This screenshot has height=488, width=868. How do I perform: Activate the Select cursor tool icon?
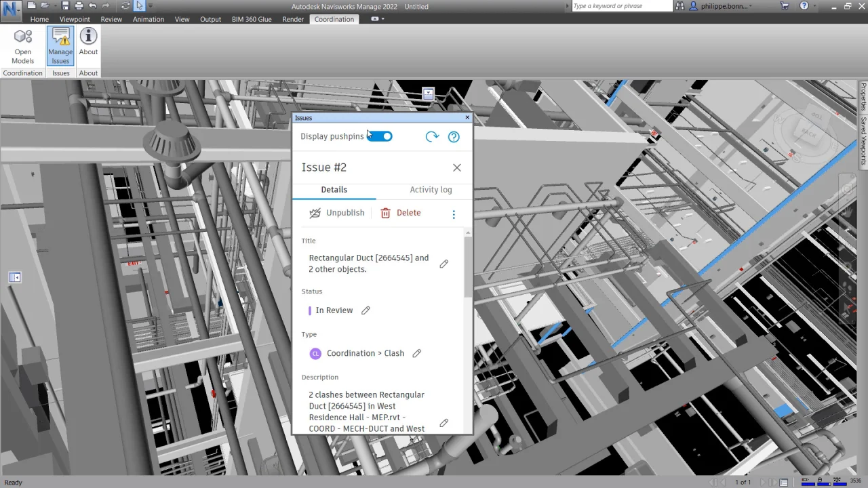(x=139, y=5)
